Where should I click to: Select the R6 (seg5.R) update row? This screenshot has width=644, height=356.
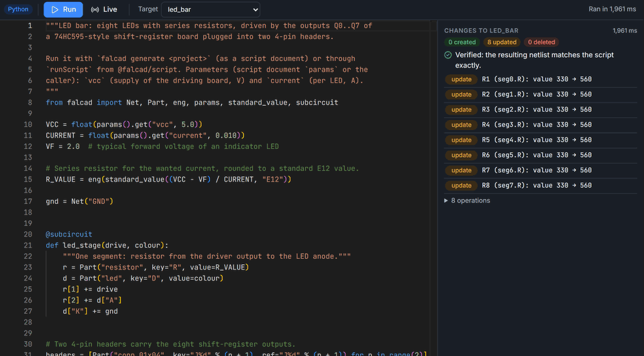tap(541, 156)
